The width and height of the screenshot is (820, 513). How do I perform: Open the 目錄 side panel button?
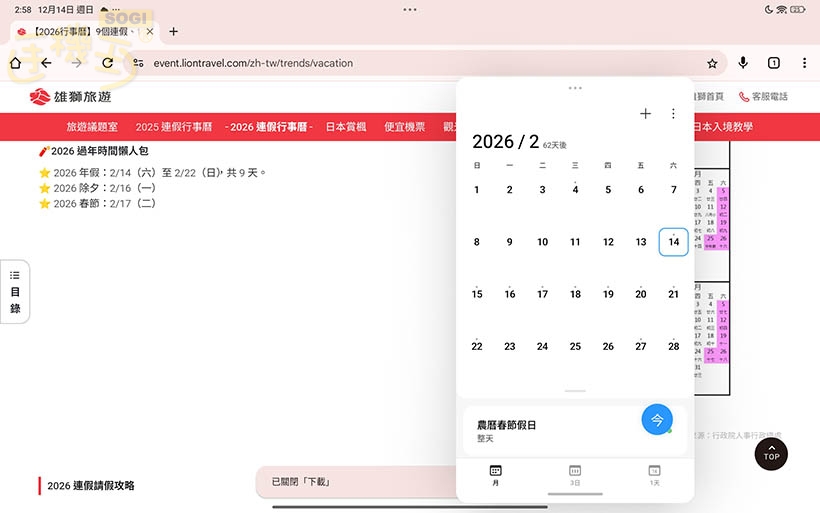click(x=15, y=292)
